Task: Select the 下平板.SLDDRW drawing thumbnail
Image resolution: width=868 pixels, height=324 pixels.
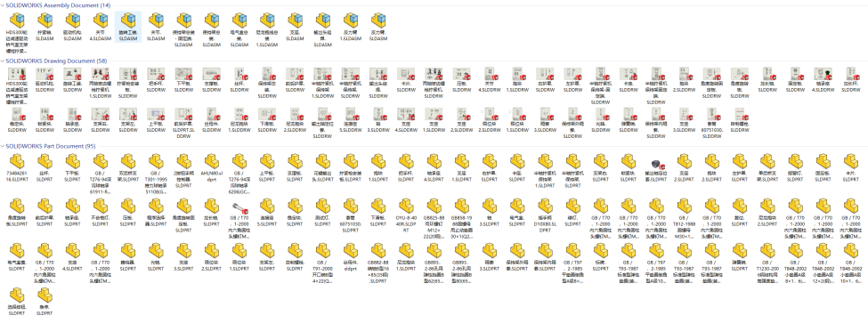Action: tap(183, 75)
